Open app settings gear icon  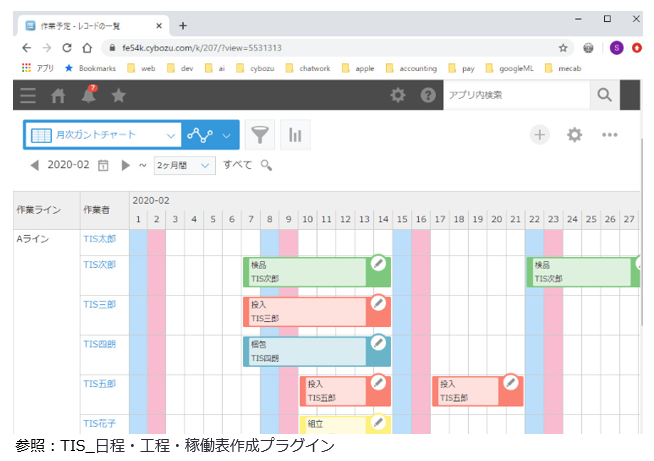pyautogui.click(x=574, y=135)
